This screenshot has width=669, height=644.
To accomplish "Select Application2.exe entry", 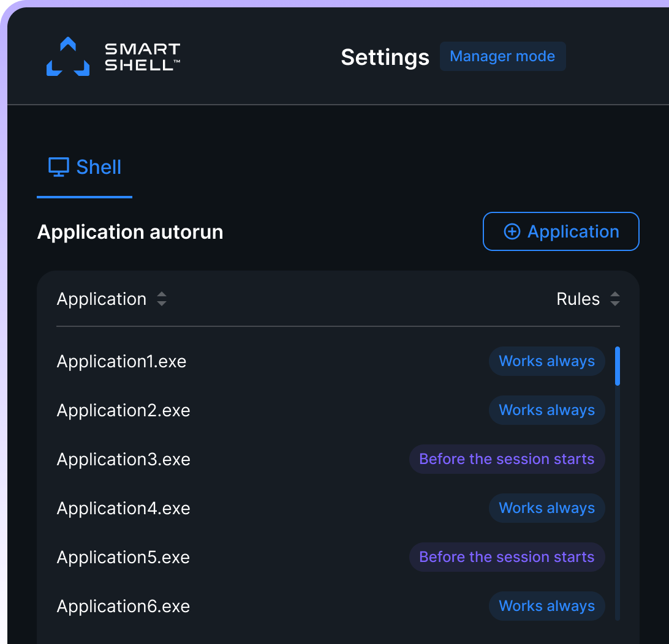I will [123, 411].
